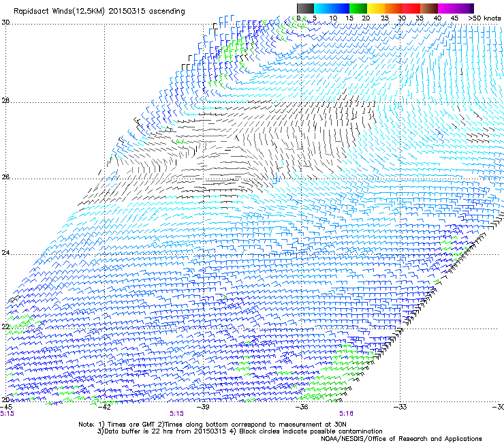Click the title 'Rapidscat Winds(12.5KM) 20150315 ascending'
The image size is (504, 443).
click(x=99, y=12)
